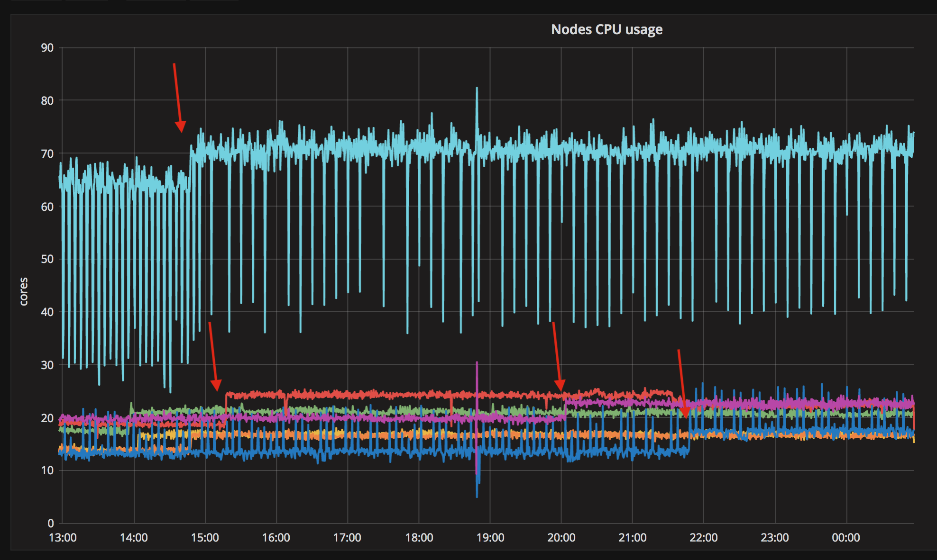Click the 22:00 x-axis time label
Viewport: 937px width, 560px height.
coord(703,538)
